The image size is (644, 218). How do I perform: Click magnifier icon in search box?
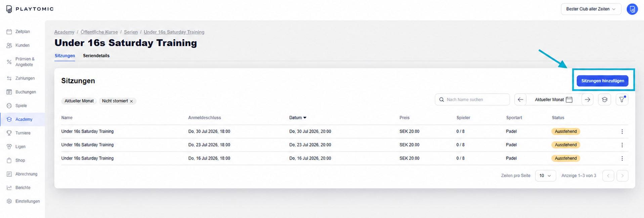pyautogui.click(x=441, y=100)
